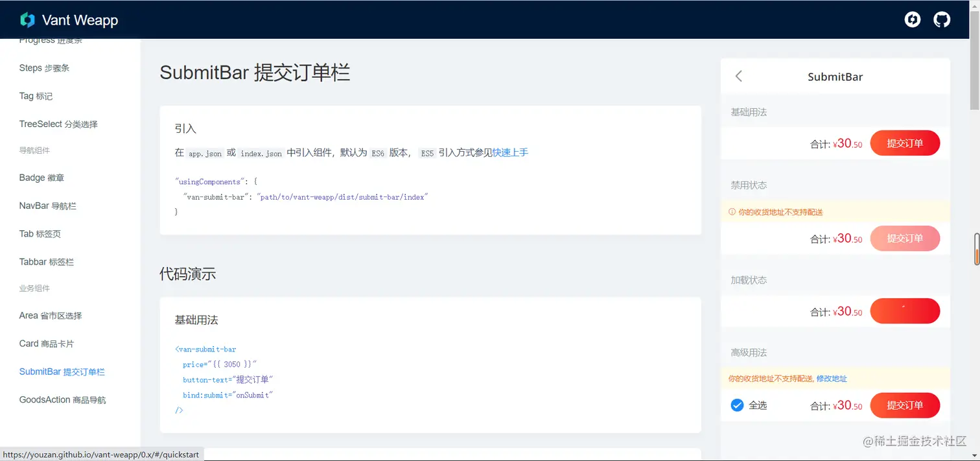This screenshot has width=980, height=461.
Task: Go back using SubmitBar demo arrow
Action: [x=738, y=77]
